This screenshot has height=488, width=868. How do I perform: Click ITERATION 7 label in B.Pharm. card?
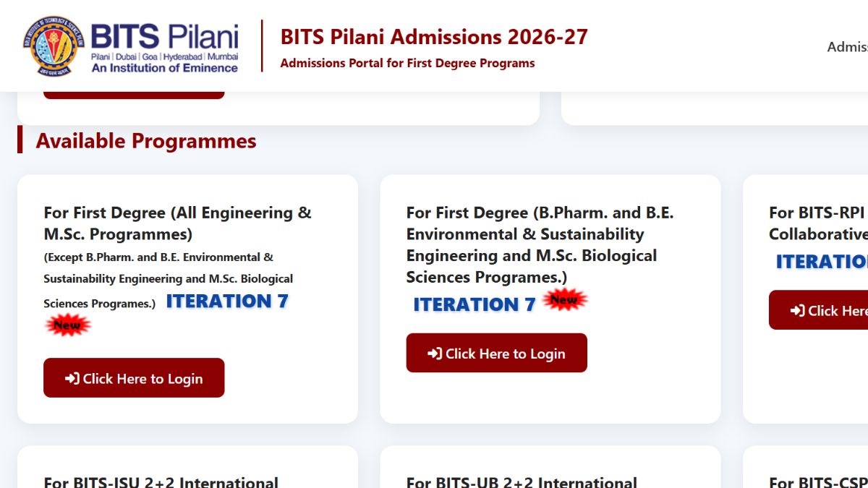[x=474, y=304]
